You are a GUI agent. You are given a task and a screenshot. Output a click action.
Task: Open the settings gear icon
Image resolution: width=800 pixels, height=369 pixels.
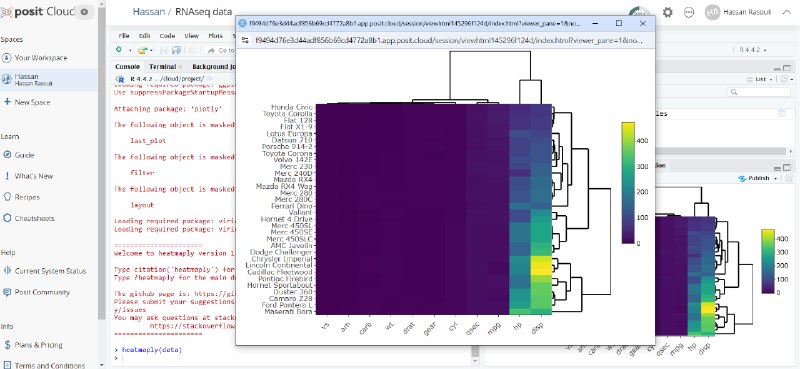coord(667,12)
